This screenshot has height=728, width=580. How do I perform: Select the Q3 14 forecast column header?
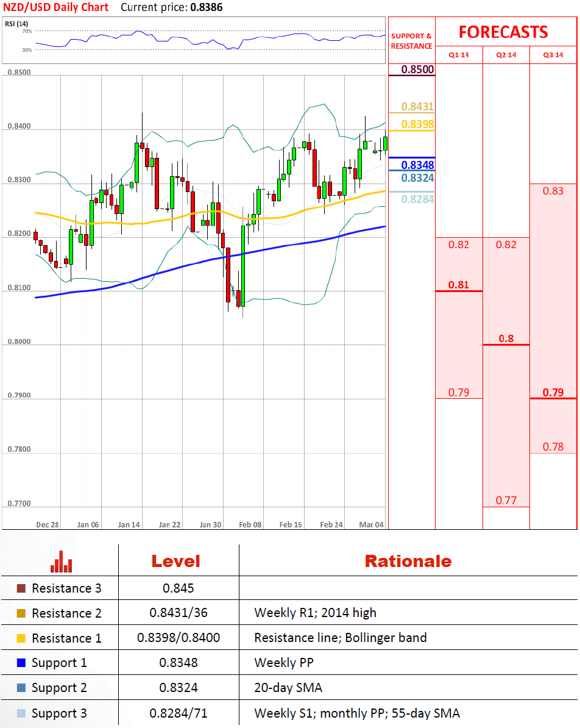553,55
